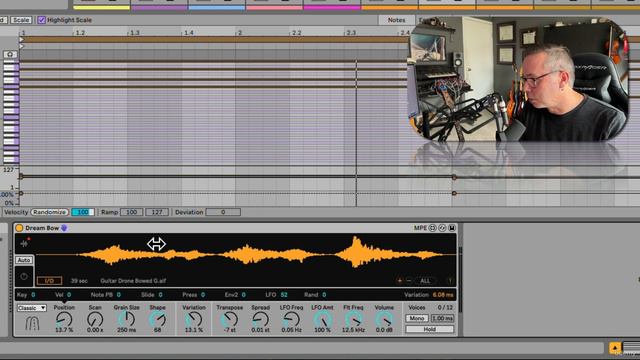Click the Variation 6.08 ms value
This screenshot has width=640, height=360.
coord(443,295)
